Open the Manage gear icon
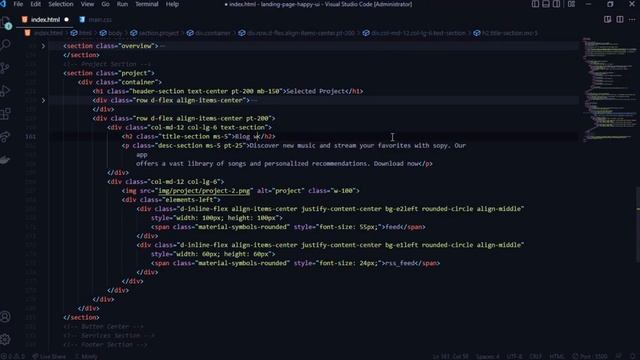The image size is (640, 360). (x=6, y=339)
